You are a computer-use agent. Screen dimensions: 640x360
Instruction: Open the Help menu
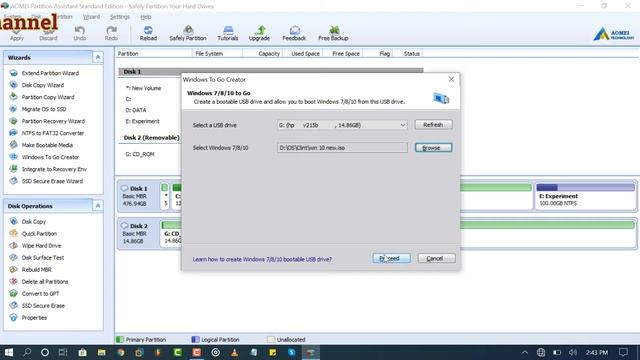click(x=146, y=17)
